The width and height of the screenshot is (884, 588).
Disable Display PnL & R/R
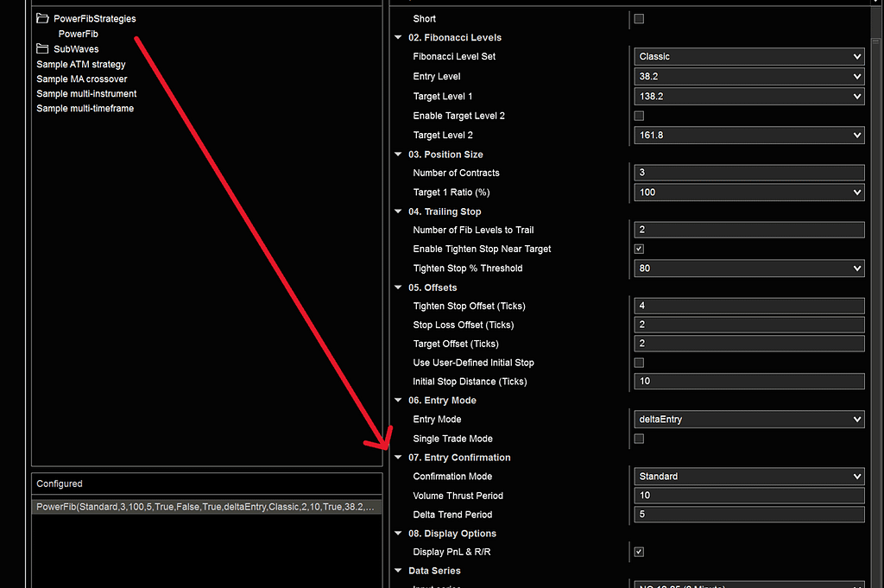pos(638,551)
